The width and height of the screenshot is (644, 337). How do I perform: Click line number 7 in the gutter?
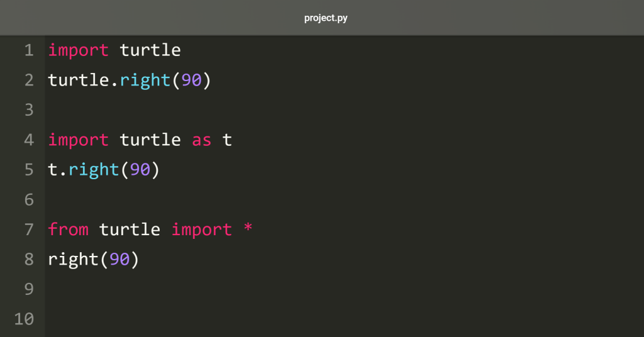pyautogui.click(x=29, y=229)
